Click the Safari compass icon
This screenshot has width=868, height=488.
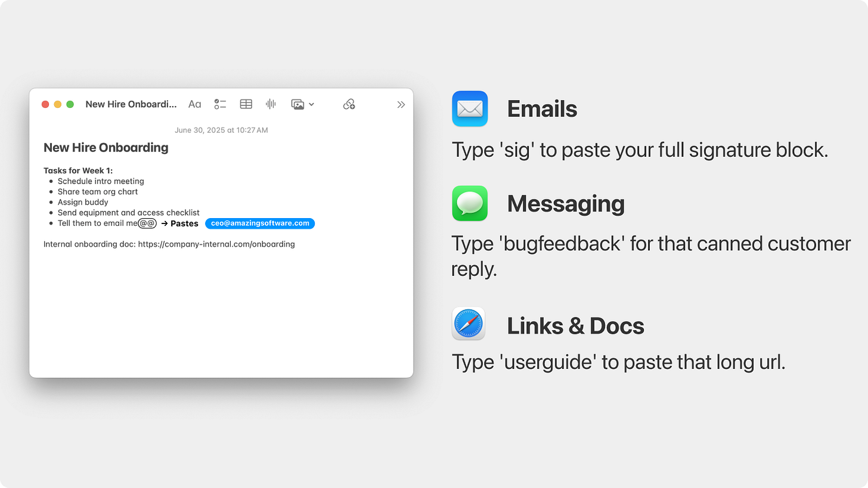point(469,324)
